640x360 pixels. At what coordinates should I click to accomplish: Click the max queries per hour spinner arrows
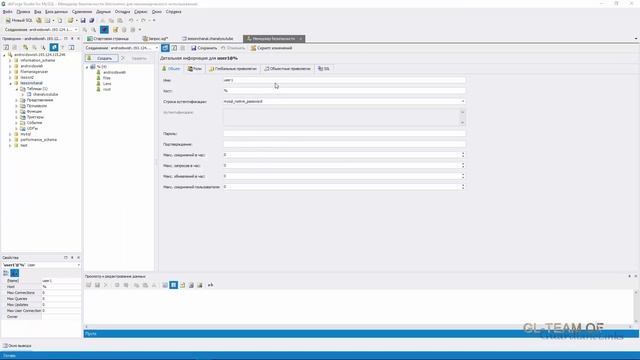[x=463, y=166]
